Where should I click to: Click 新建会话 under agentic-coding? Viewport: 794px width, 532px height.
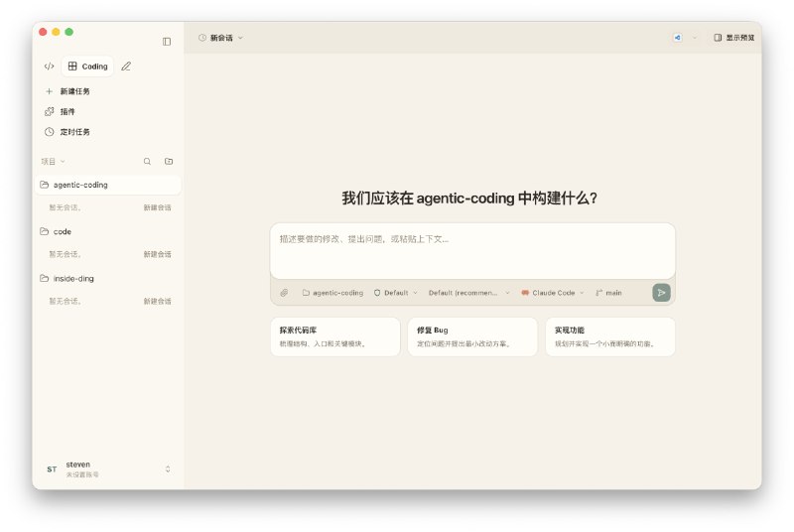(157, 207)
